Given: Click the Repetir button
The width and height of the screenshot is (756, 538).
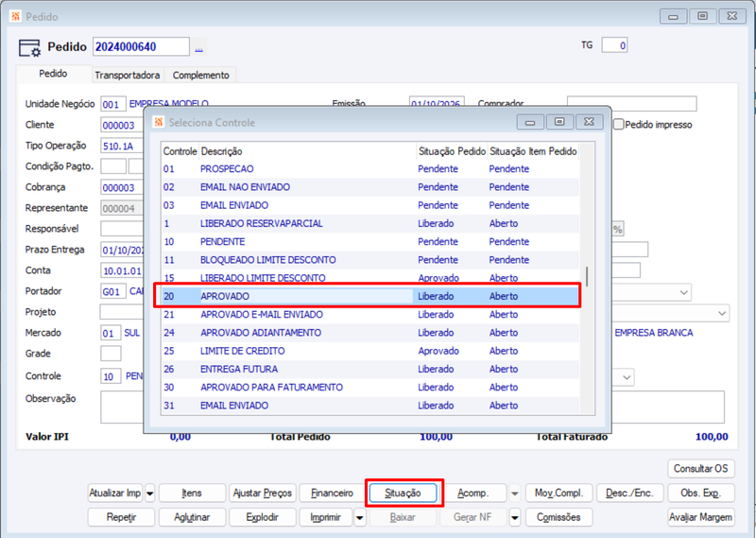Looking at the screenshot, I should point(122,517).
